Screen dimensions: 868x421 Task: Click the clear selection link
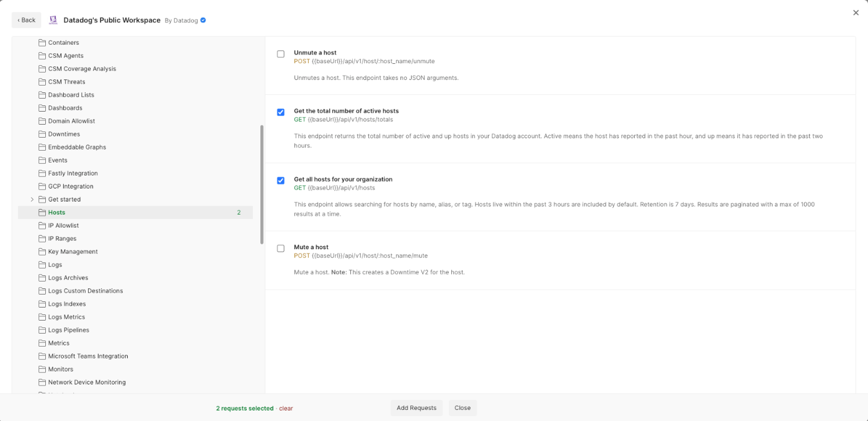point(286,409)
